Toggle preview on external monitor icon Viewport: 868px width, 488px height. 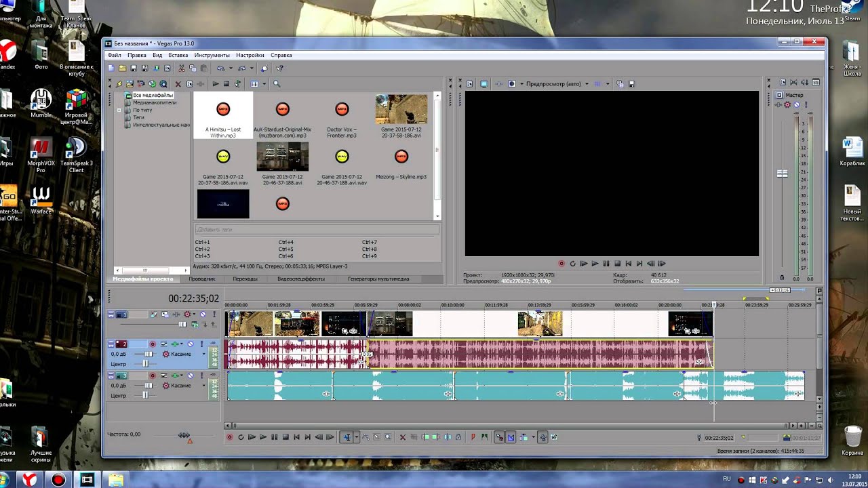pyautogui.click(x=484, y=84)
